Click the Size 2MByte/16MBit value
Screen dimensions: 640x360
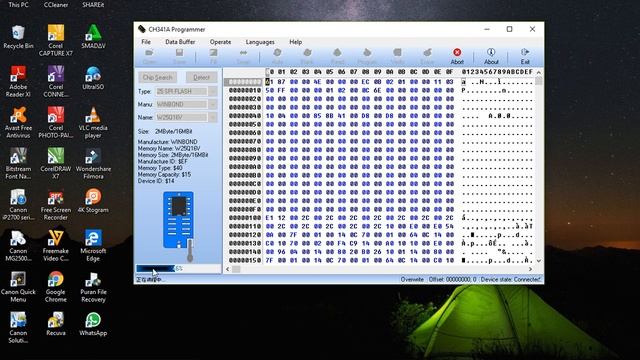point(173,131)
